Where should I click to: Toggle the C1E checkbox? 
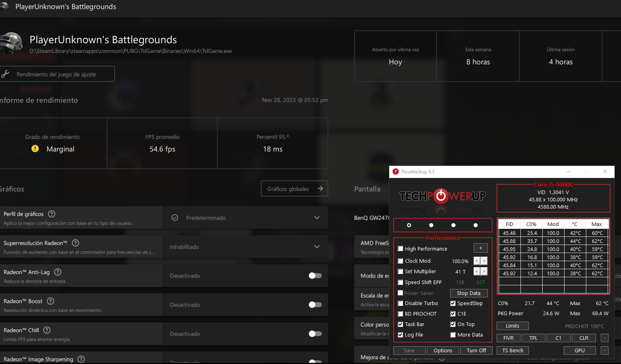click(453, 314)
